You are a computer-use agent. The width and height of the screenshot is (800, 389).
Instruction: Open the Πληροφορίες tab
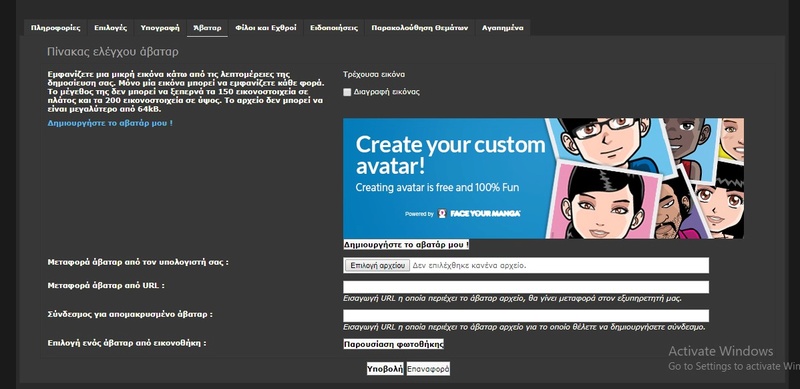[x=56, y=28]
